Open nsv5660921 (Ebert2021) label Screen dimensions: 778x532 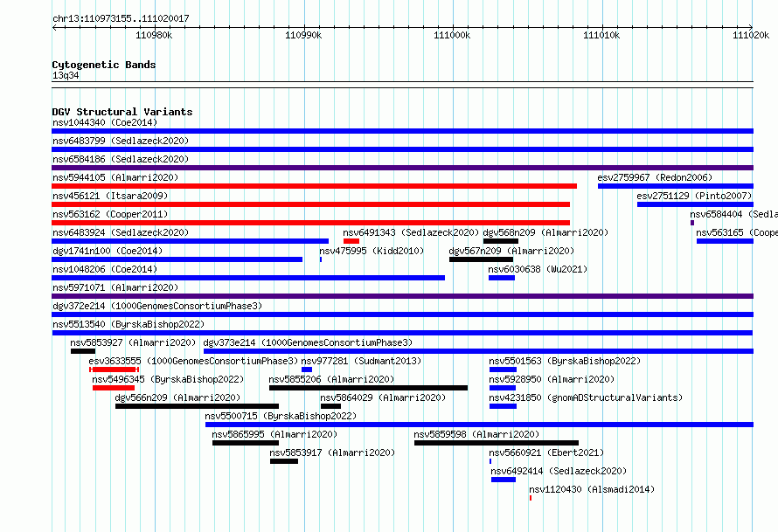546,453
